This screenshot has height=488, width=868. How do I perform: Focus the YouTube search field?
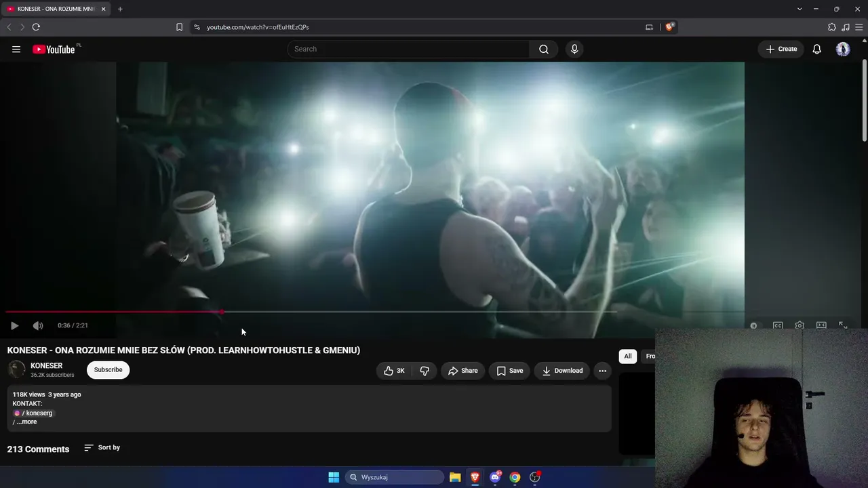pos(409,49)
